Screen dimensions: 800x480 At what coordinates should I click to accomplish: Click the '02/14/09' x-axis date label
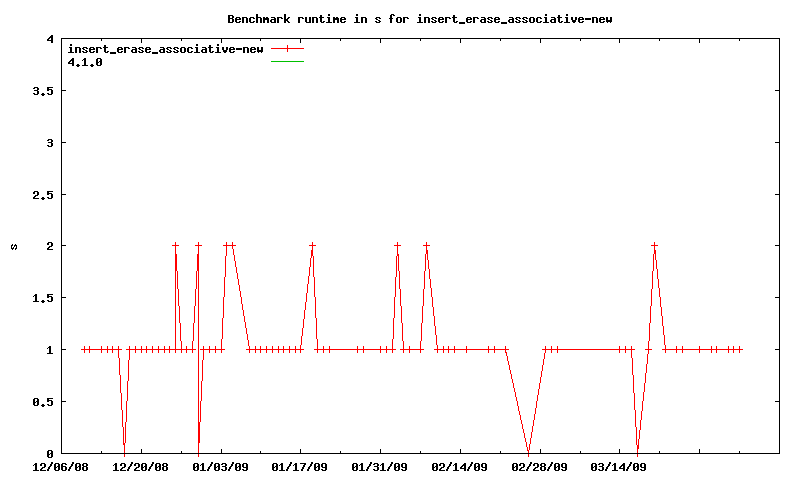coord(460,466)
